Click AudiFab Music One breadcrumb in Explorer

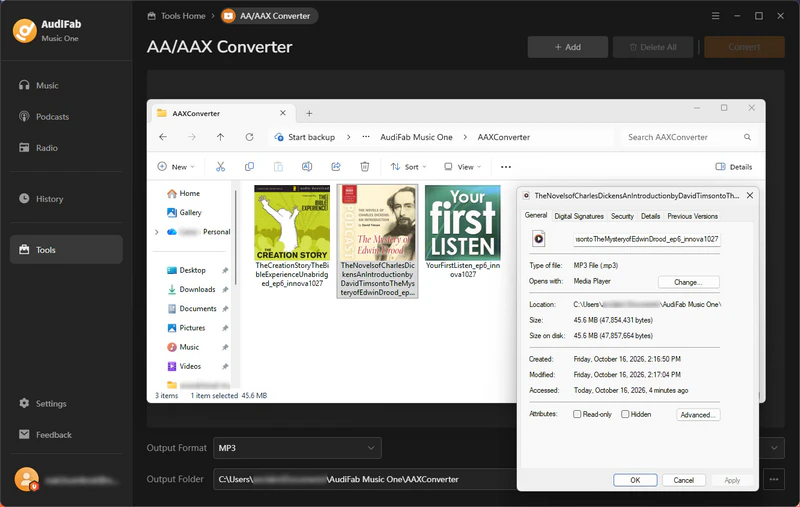pyautogui.click(x=416, y=137)
